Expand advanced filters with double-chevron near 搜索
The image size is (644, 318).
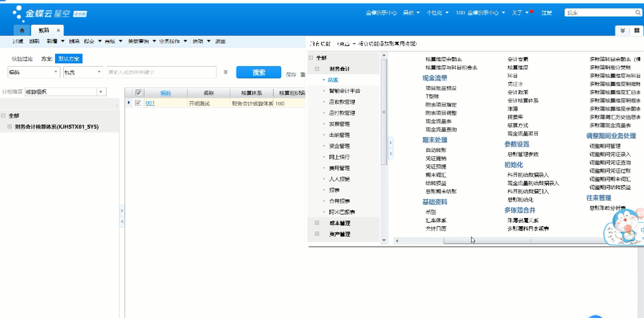pos(226,72)
